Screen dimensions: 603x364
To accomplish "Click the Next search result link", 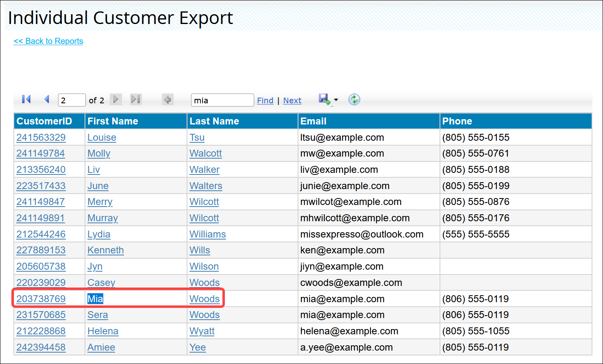I will click(292, 100).
